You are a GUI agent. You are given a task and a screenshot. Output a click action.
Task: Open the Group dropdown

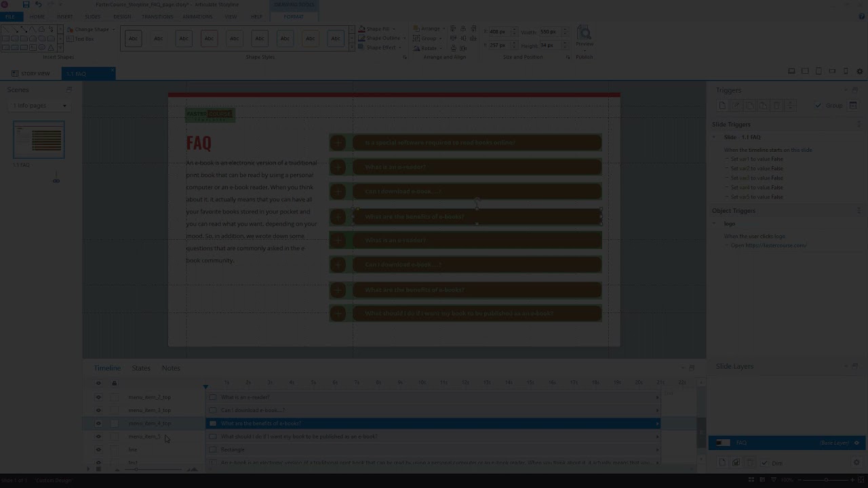(427, 38)
